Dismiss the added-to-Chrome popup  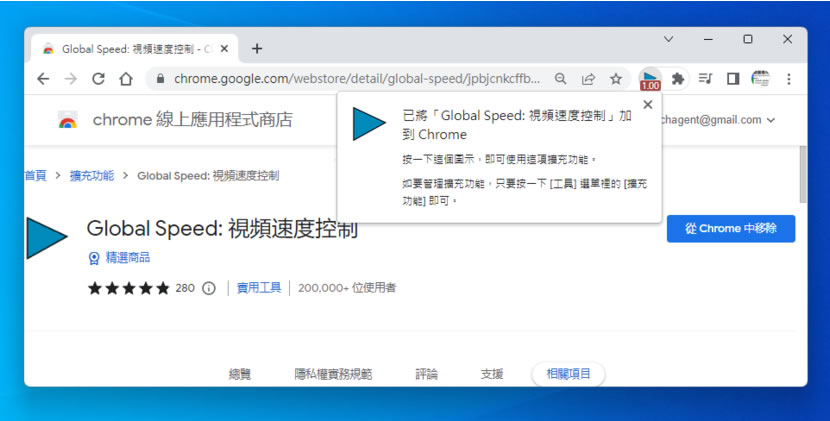(647, 105)
